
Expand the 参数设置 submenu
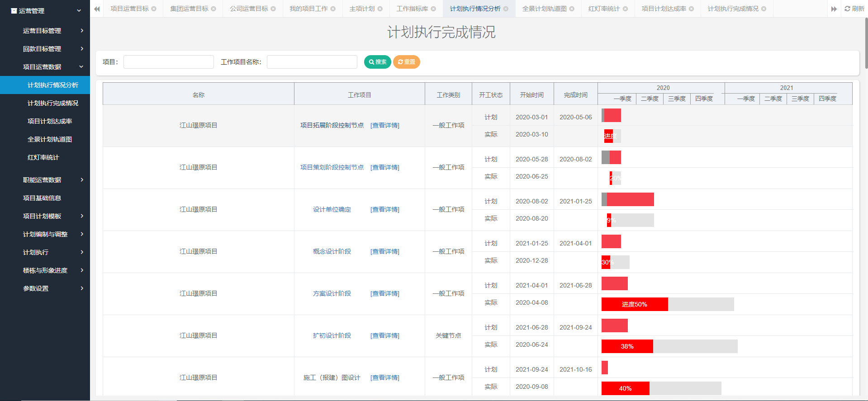(x=81, y=288)
